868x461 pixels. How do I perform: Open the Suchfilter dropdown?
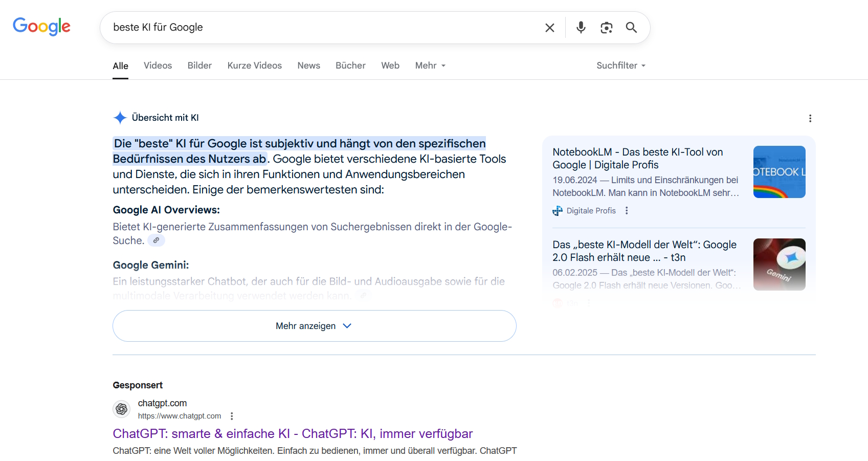(x=621, y=65)
